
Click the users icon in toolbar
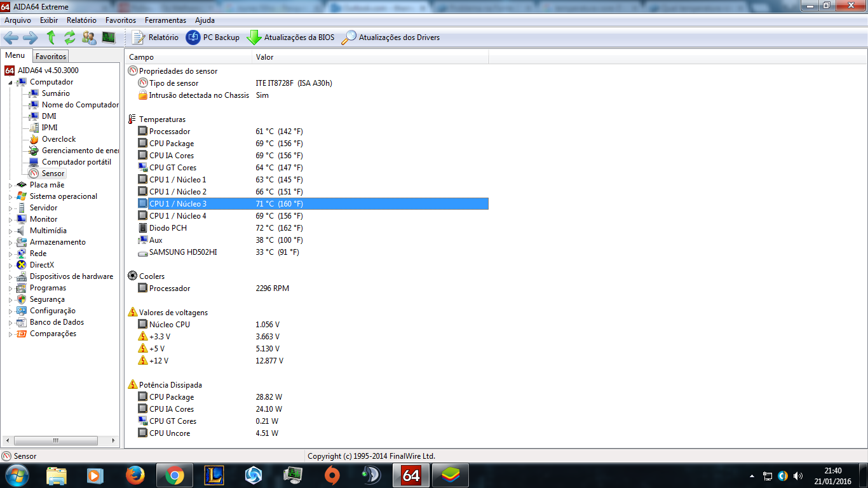89,37
